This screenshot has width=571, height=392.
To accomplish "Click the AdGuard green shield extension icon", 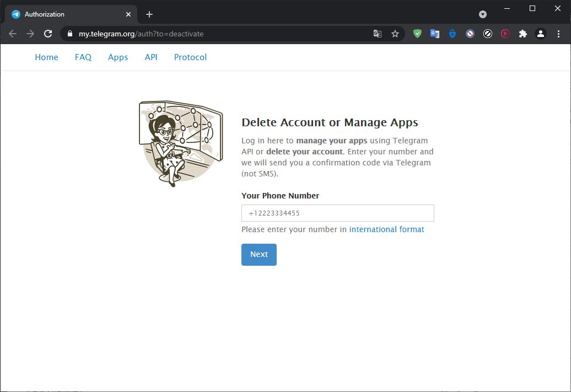I will (417, 34).
